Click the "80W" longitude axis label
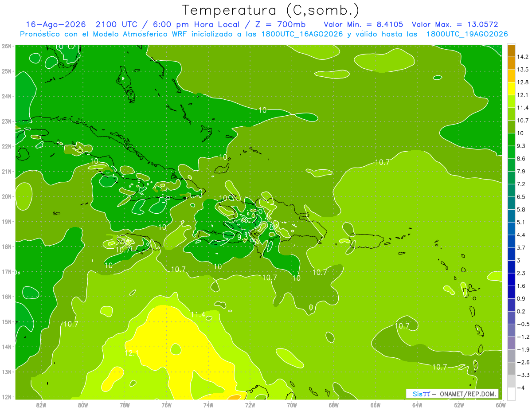Image resolution: width=532 pixels, height=411 pixels. pyautogui.click(x=83, y=405)
